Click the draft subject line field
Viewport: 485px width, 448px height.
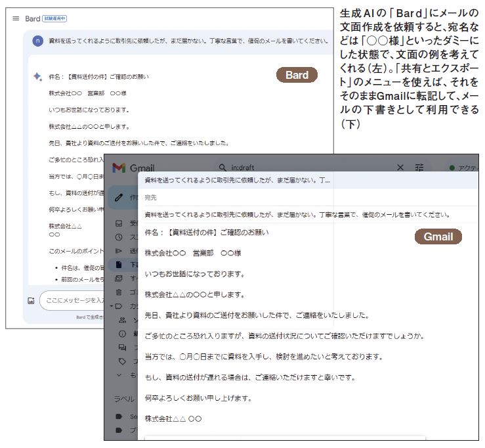point(311,215)
